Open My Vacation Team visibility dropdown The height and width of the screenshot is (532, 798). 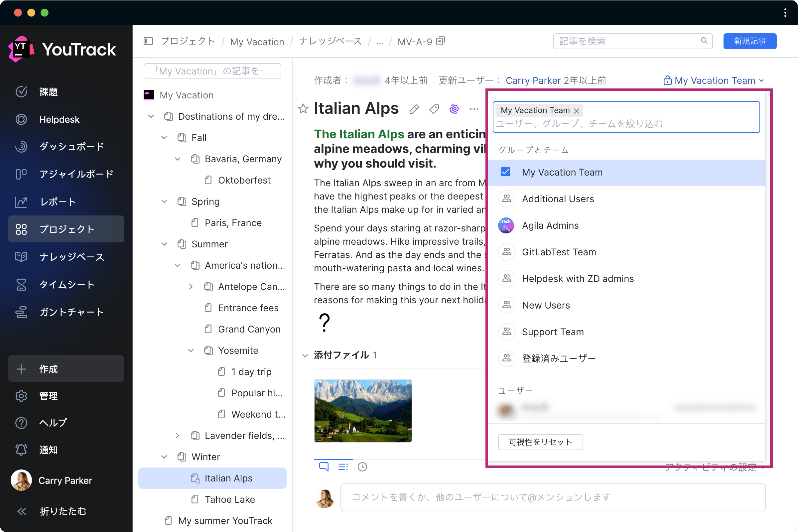[714, 80]
